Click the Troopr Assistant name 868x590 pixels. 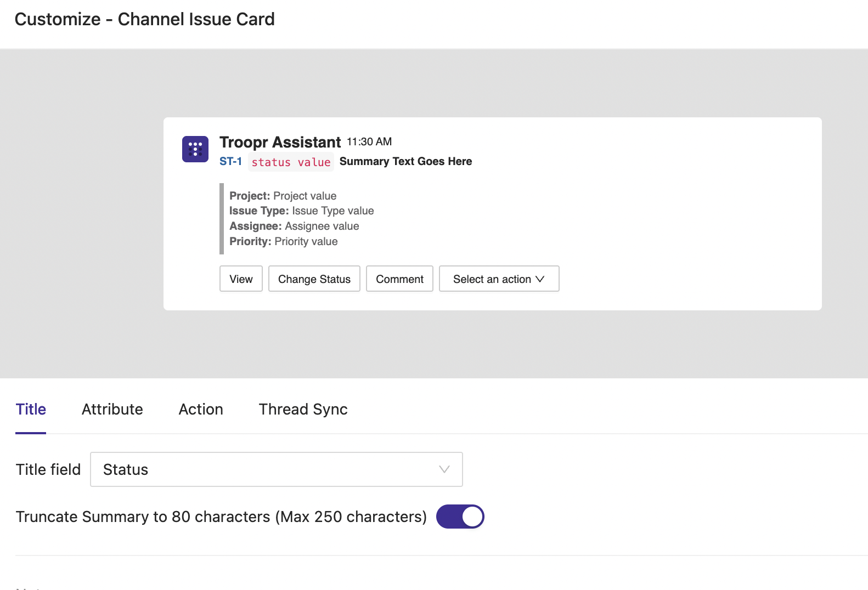pyautogui.click(x=280, y=142)
